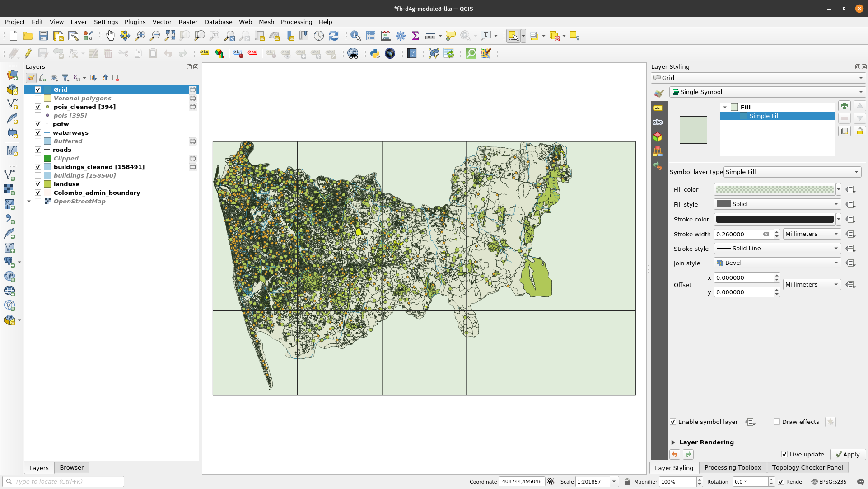Hide the landuse layer
Image resolution: width=868 pixels, height=489 pixels.
38,184
